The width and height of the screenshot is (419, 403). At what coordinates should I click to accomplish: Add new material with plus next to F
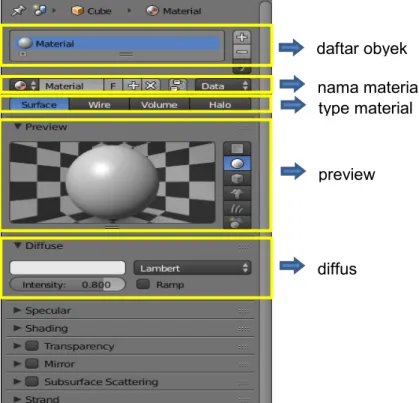tap(133, 86)
